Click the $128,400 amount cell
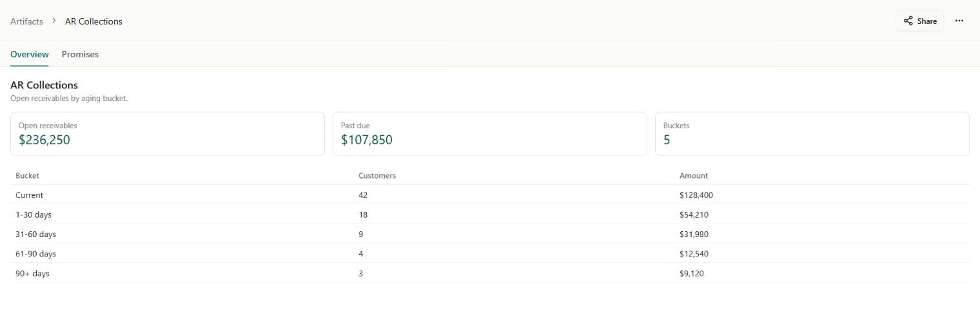This screenshot has width=980, height=335. point(696,195)
